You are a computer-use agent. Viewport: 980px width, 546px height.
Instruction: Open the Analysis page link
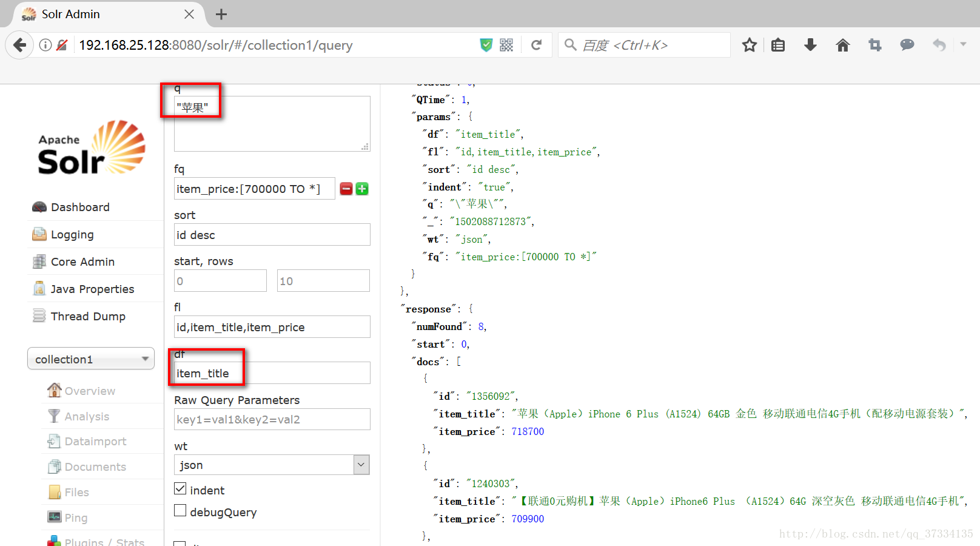click(x=87, y=416)
